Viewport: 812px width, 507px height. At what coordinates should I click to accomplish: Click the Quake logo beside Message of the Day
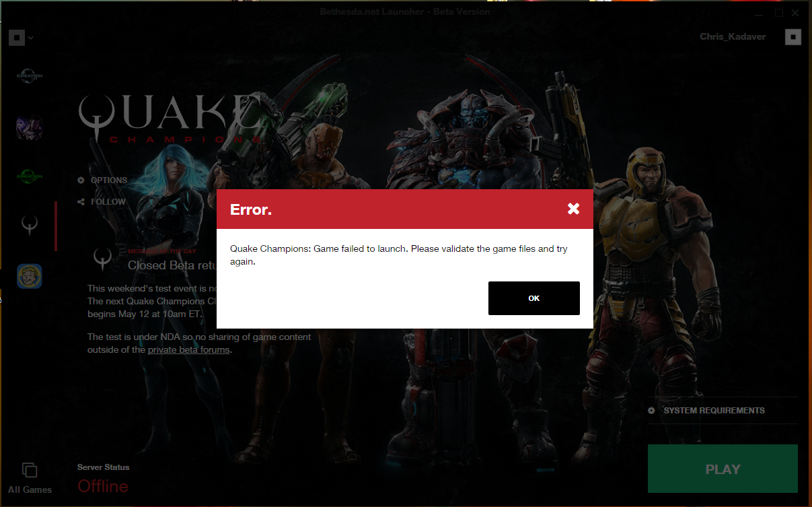point(103,258)
